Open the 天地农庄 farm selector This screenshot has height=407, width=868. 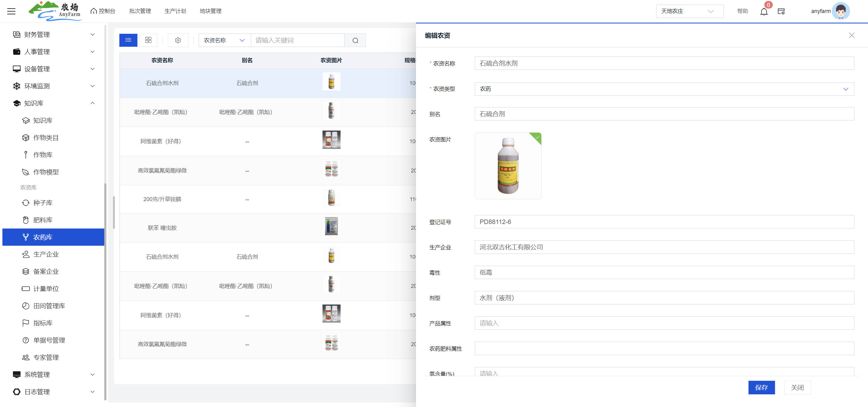pos(689,11)
